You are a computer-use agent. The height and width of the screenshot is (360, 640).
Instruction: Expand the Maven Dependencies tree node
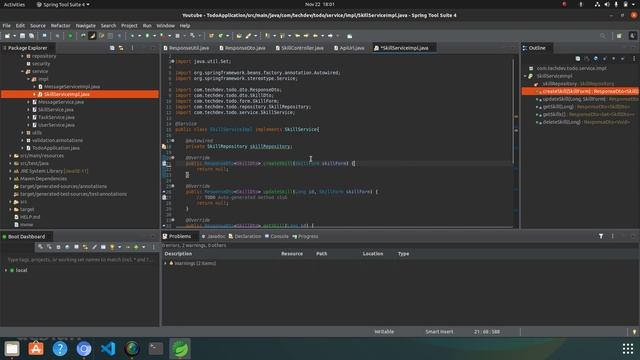pos(11,179)
